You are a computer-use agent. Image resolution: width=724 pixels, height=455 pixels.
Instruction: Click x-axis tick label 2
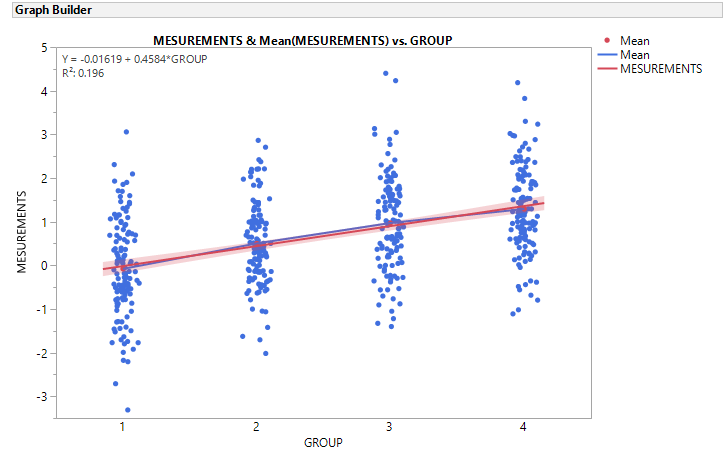pos(256,427)
